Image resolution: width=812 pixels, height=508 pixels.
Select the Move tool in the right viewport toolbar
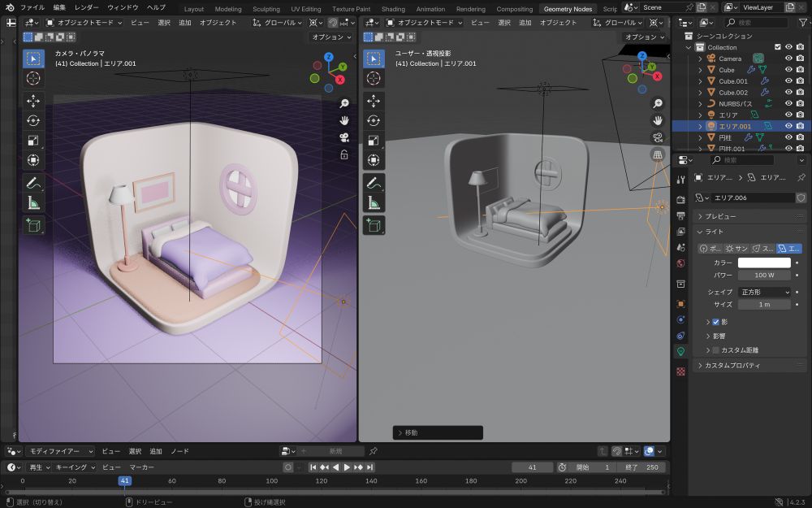click(374, 101)
